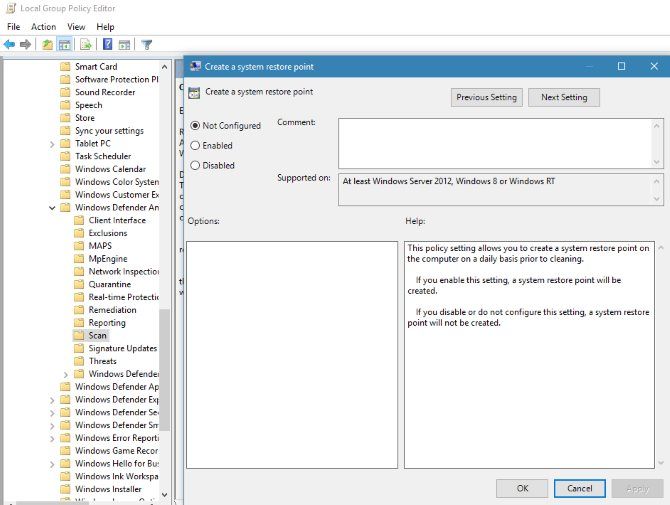Click the Apply button
The height and width of the screenshot is (505, 670).
[x=638, y=488]
